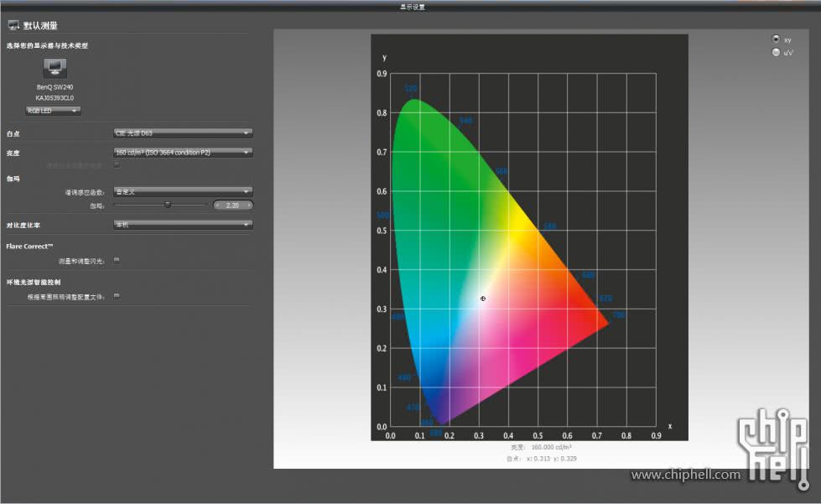Toggle ambient light smart control checkbox

point(117,296)
